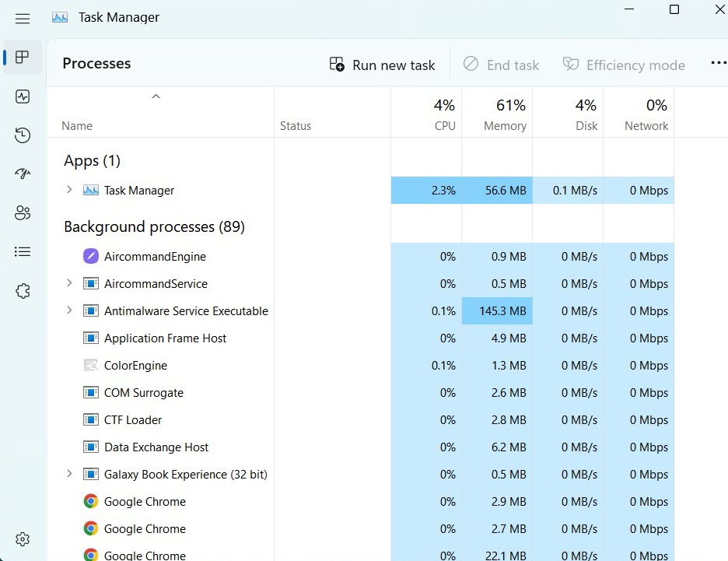Viewport: 728px width, 561px height.
Task: Sort by Disk usage column
Action: [x=567, y=113]
